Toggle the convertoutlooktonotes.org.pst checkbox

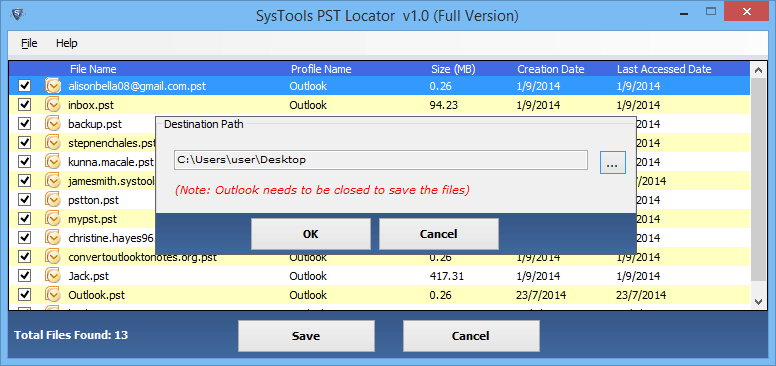(x=24, y=257)
